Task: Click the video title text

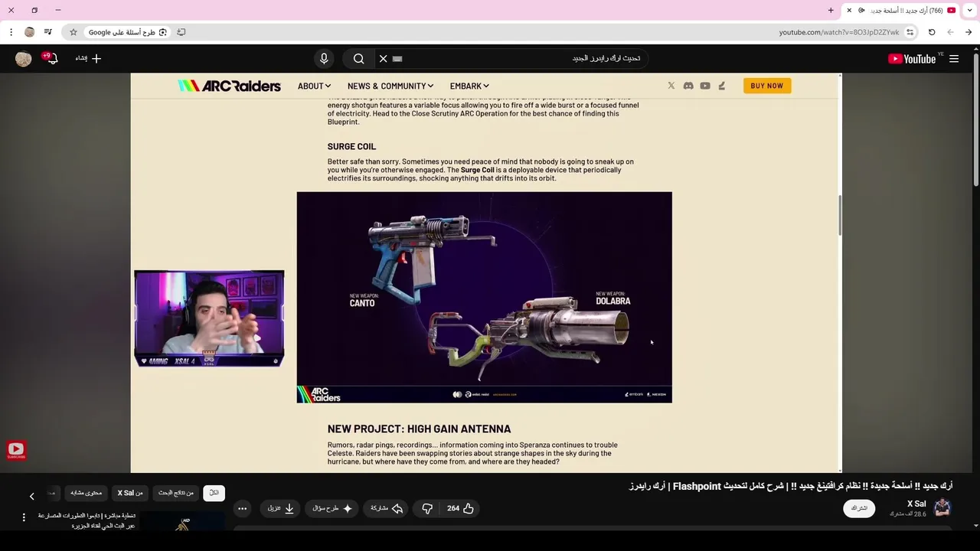Action: click(x=791, y=486)
